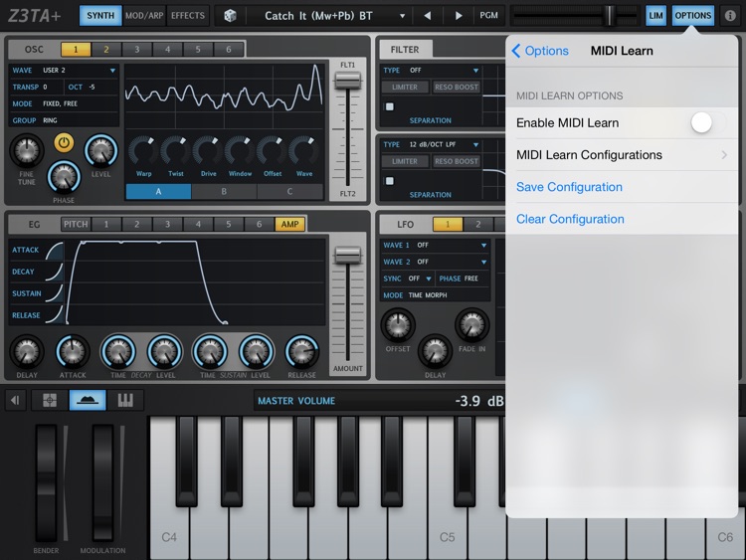The image size is (746, 560).
Task: Select the XY pad view icon
Action: pyautogui.click(x=50, y=400)
